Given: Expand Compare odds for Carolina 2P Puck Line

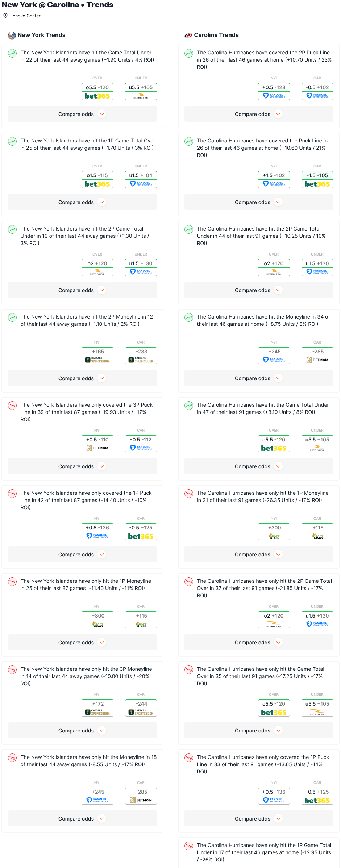Looking at the screenshot, I should coord(259,114).
